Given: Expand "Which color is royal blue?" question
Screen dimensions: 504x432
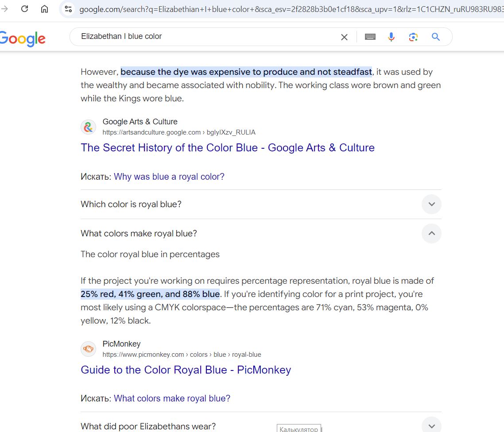Looking at the screenshot, I should point(431,204).
